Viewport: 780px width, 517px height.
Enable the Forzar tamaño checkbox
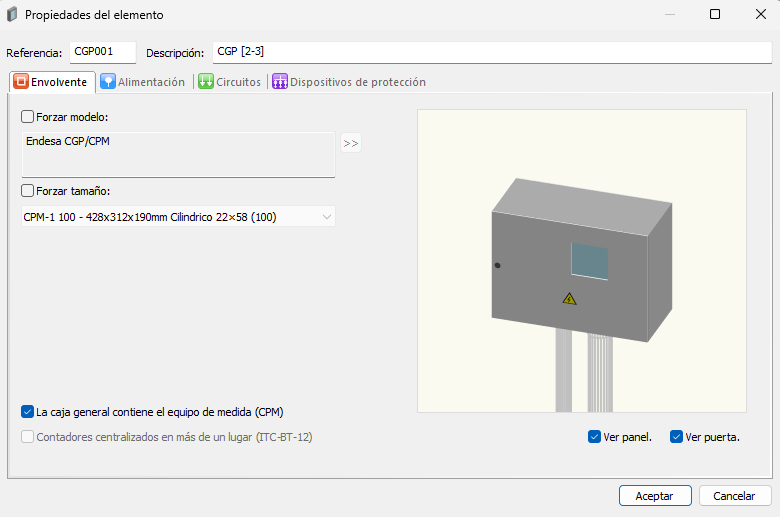coord(27,191)
